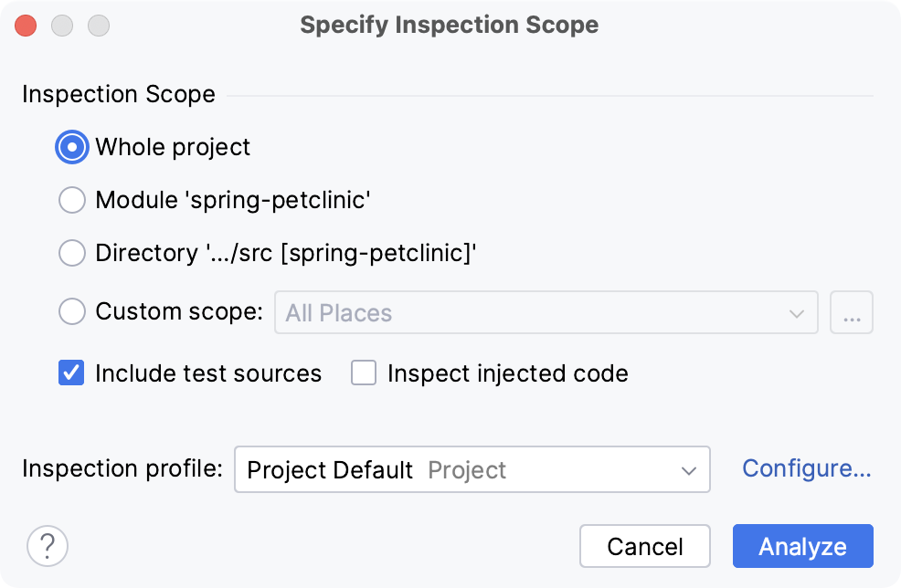The height and width of the screenshot is (588, 901).
Task: Click Analyze to start the inspection
Action: (802, 546)
